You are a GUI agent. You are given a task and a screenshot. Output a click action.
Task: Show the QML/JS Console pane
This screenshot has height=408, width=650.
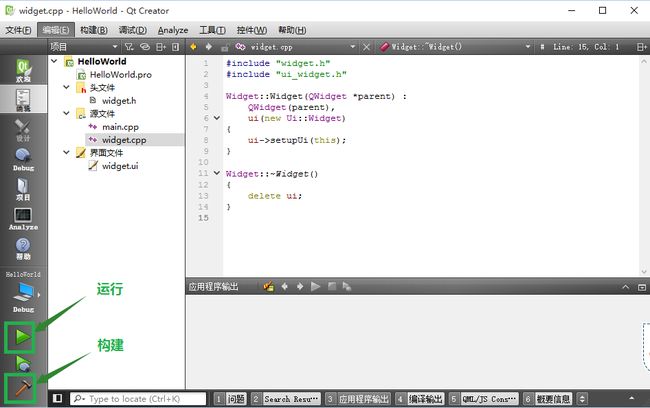[x=484, y=399]
